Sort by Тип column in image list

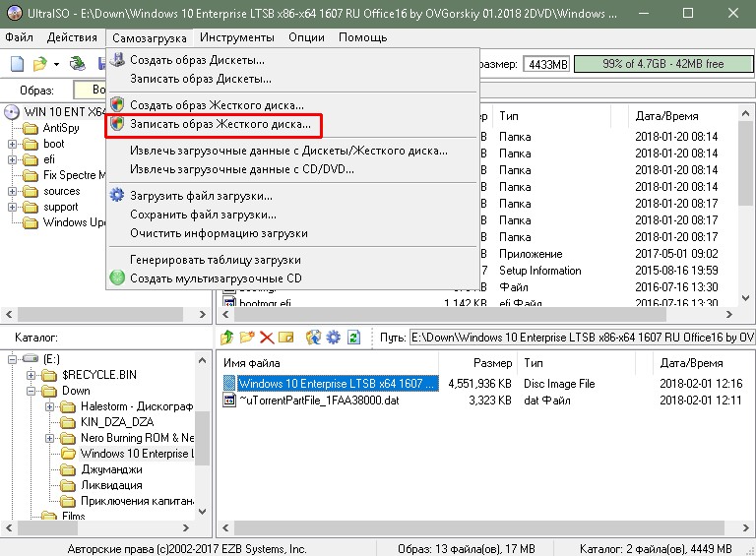coord(551,116)
